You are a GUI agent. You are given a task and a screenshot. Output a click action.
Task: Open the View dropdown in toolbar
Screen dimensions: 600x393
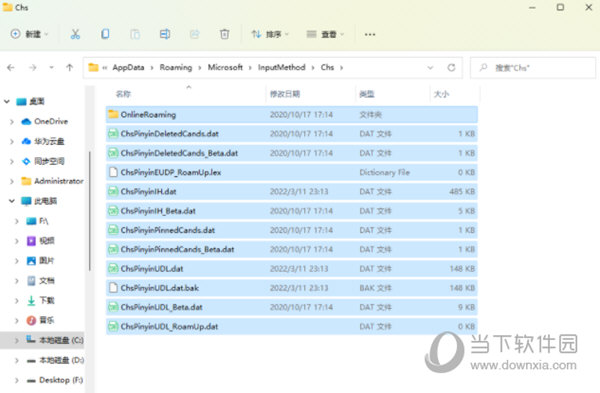click(325, 34)
